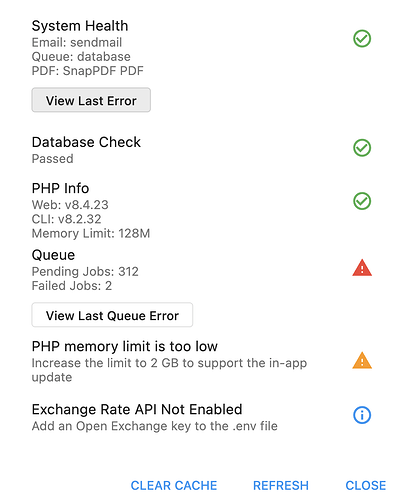Dismiss the dialog with CLOSE

click(x=366, y=485)
